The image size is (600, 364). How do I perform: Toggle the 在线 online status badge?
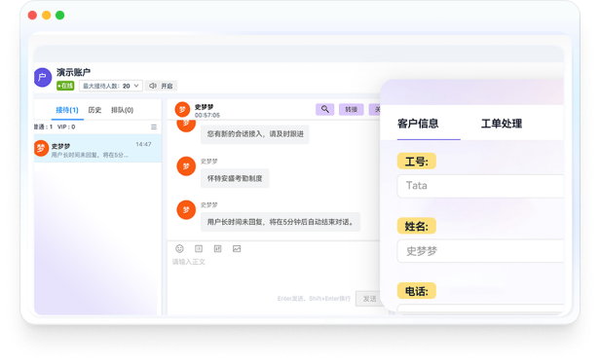click(x=65, y=86)
